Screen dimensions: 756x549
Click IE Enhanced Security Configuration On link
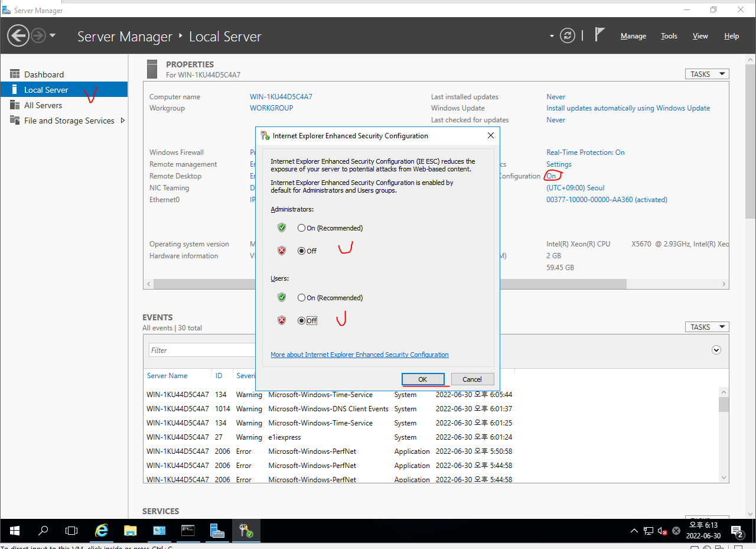551,176
